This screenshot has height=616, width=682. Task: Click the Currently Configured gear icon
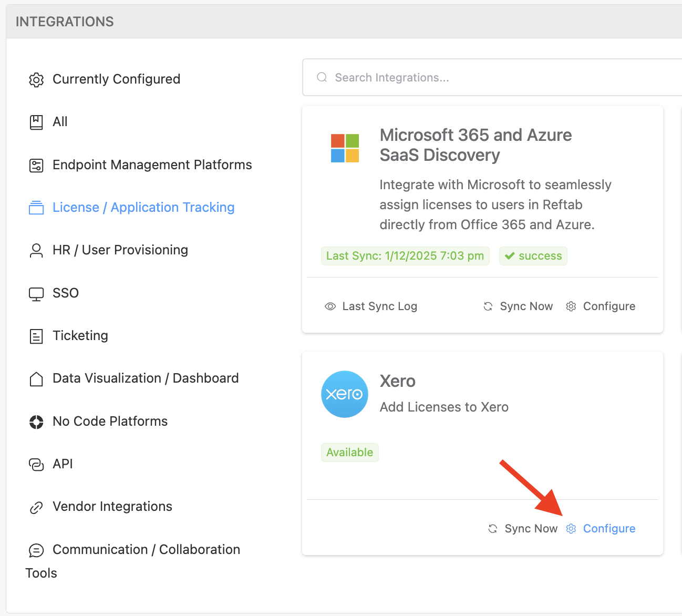tap(36, 80)
